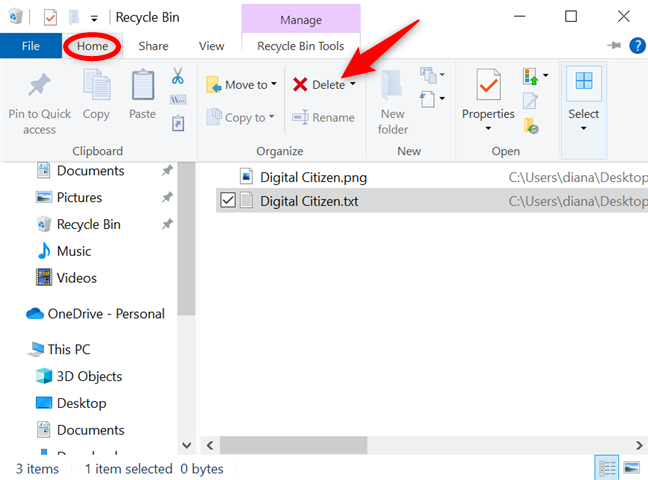Viewport: 648px width, 480px height.
Task: Click the Properties quick access toolbar icon
Action: tap(50, 17)
